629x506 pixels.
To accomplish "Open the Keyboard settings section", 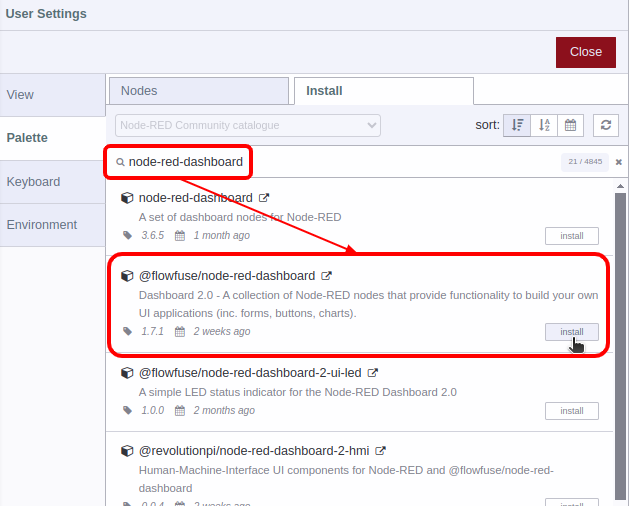I will pyautogui.click(x=53, y=182).
